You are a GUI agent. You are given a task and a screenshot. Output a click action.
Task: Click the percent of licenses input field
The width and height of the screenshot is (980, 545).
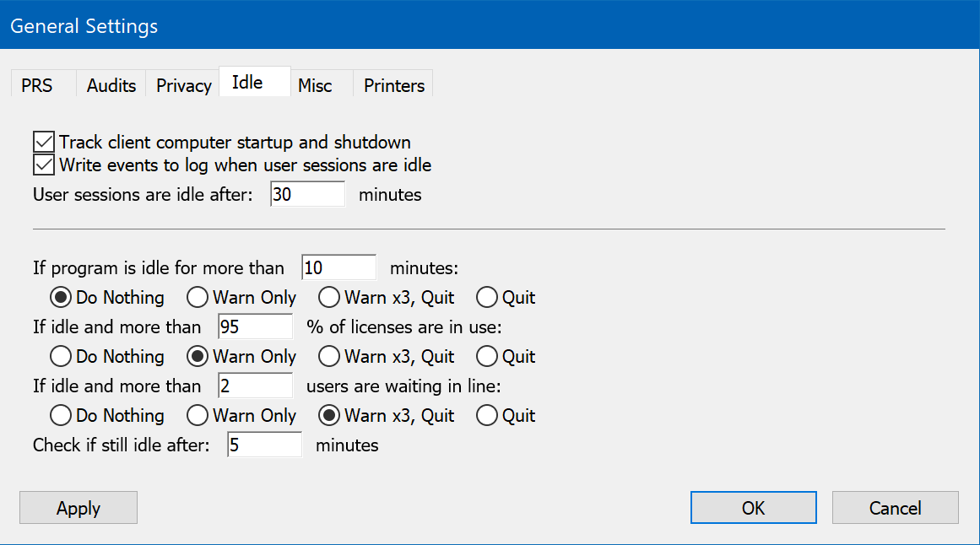tap(255, 326)
